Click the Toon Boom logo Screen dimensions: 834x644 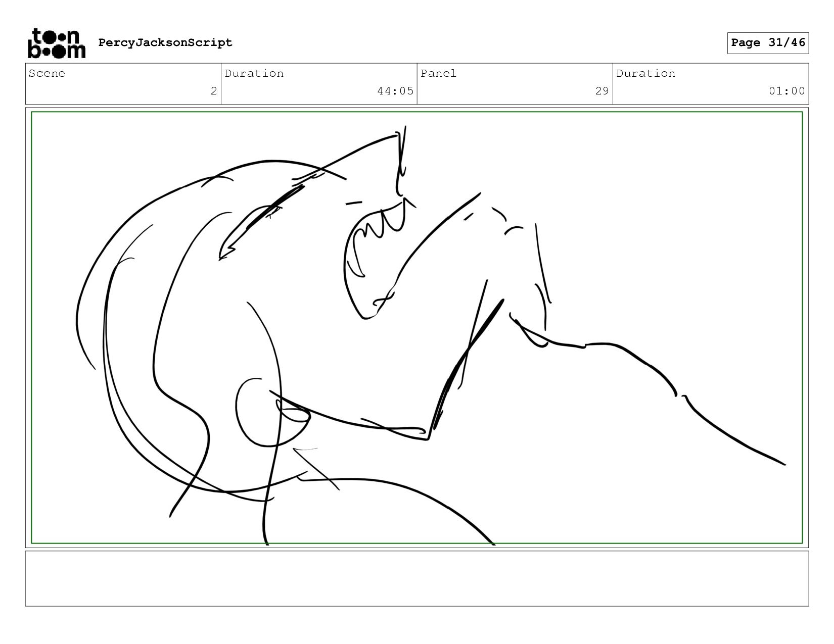click(x=56, y=43)
